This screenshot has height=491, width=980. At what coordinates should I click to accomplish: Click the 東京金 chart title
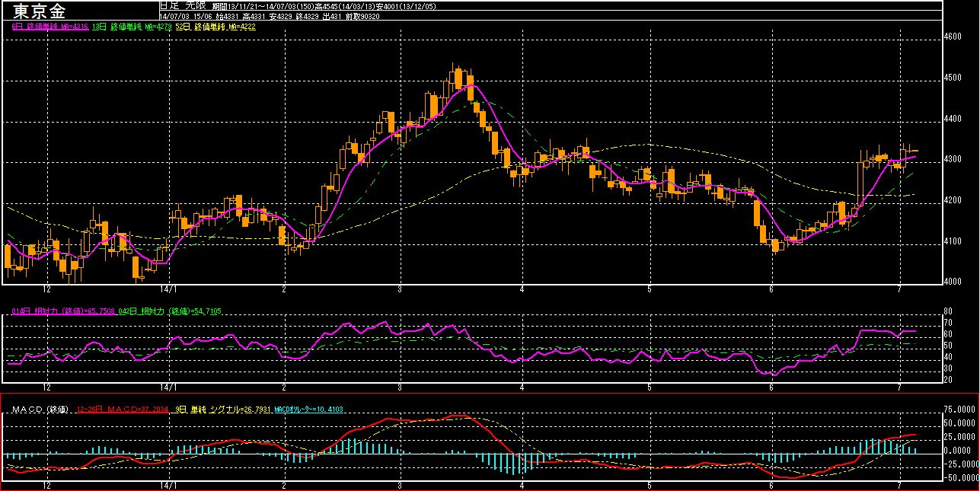coord(39,11)
